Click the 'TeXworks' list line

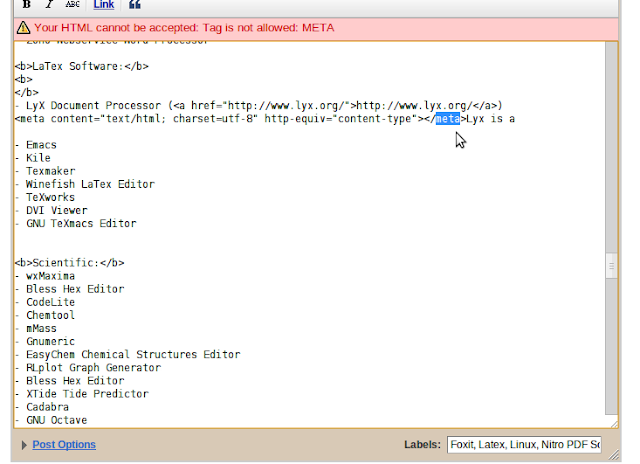pos(45,197)
